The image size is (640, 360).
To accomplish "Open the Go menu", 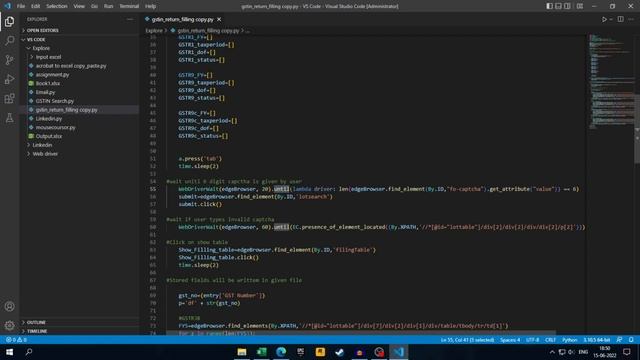I will tap(94, 6).
